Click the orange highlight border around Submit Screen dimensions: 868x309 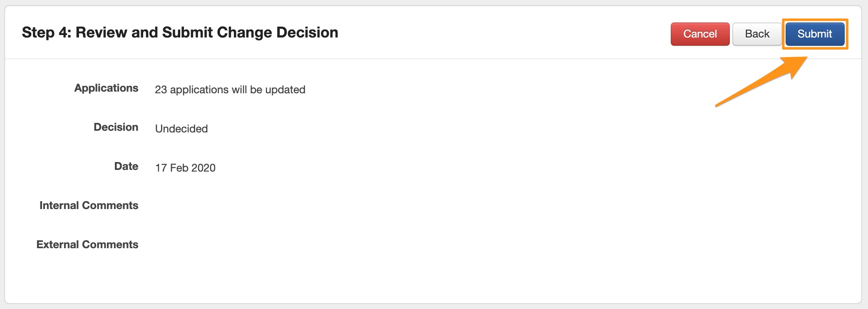[815, 20]
